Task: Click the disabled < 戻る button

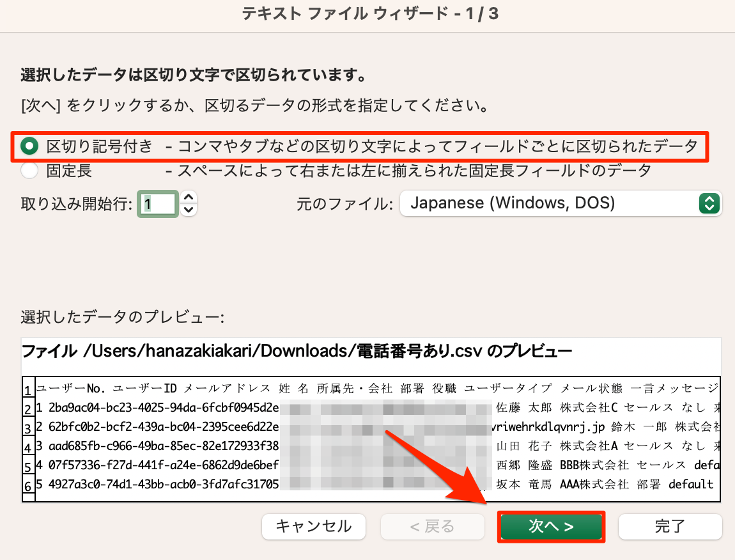Action: coord(432,526)
